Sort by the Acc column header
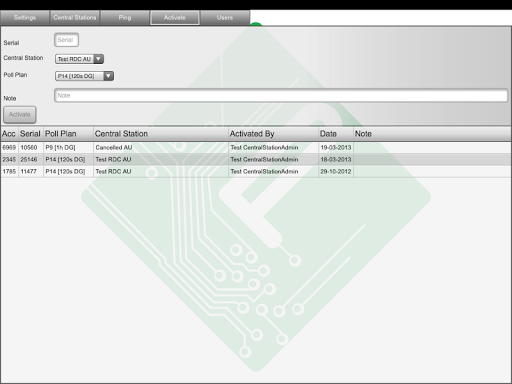The height and width of the screenshot is (384, 512). coord(9,134)
